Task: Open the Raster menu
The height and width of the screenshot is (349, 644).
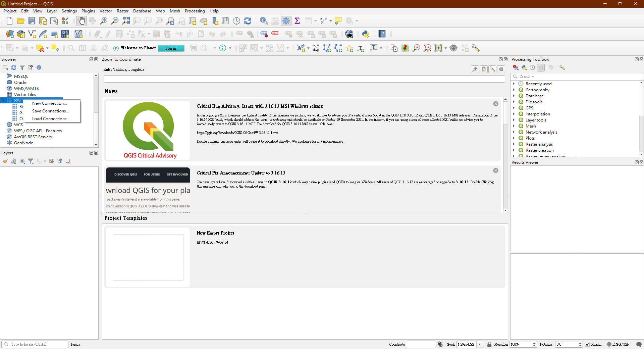Action: coord(122,11)
